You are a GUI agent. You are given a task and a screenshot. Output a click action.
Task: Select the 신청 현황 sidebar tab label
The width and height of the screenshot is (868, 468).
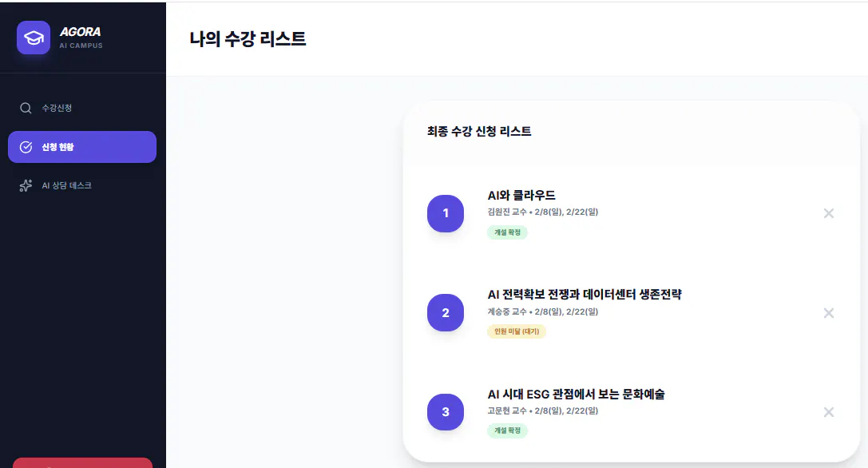click(57, 147)
